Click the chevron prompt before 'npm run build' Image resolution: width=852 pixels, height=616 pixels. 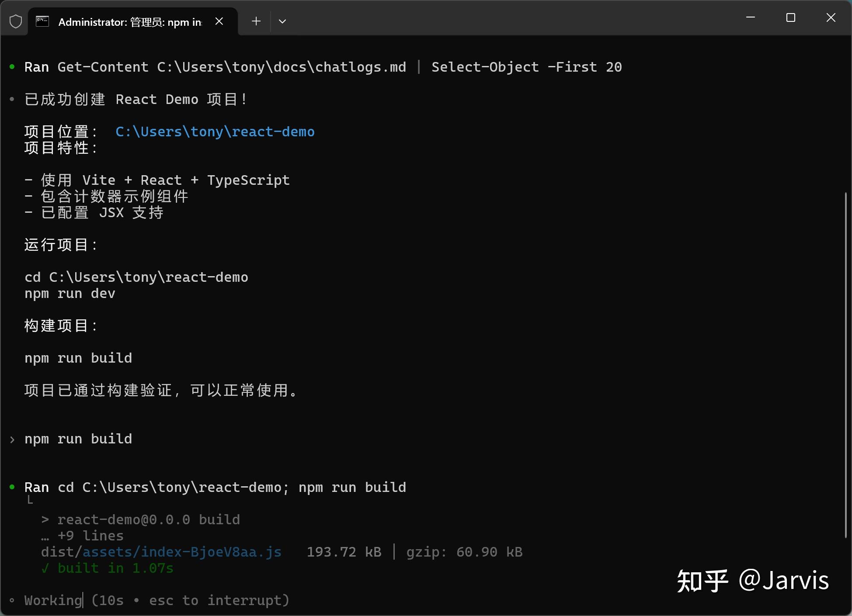(x=12, y=440)
